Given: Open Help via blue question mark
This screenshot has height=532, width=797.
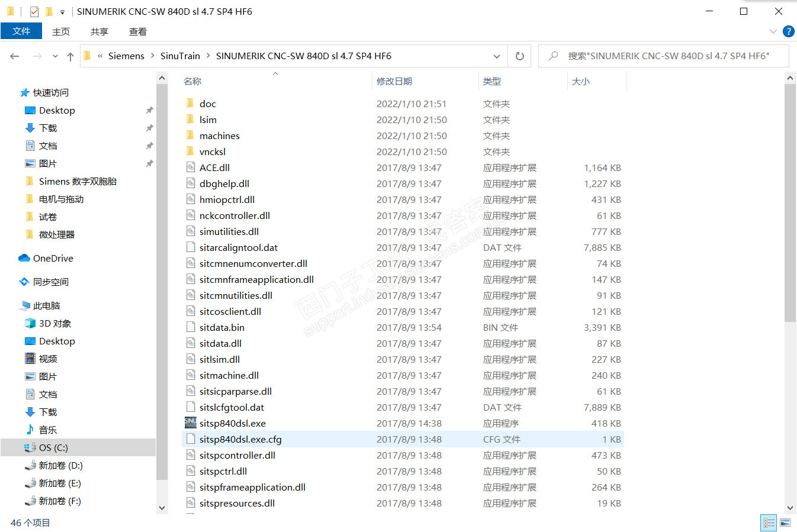Looking at the screenshot, I should [789, 31].
